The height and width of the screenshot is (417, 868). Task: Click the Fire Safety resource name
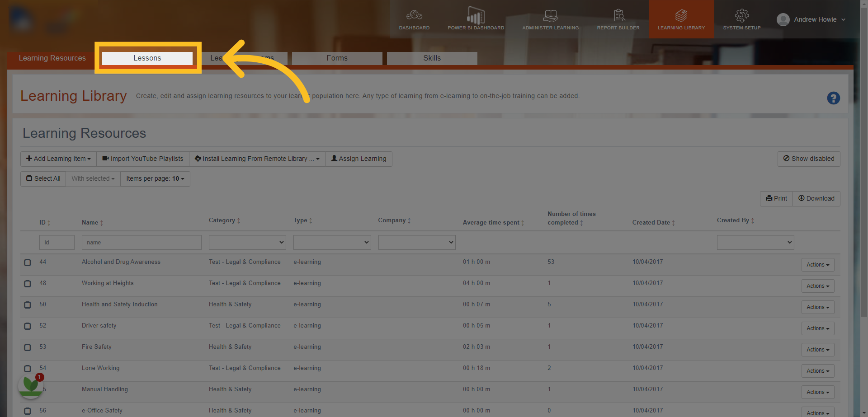(97, 347)
